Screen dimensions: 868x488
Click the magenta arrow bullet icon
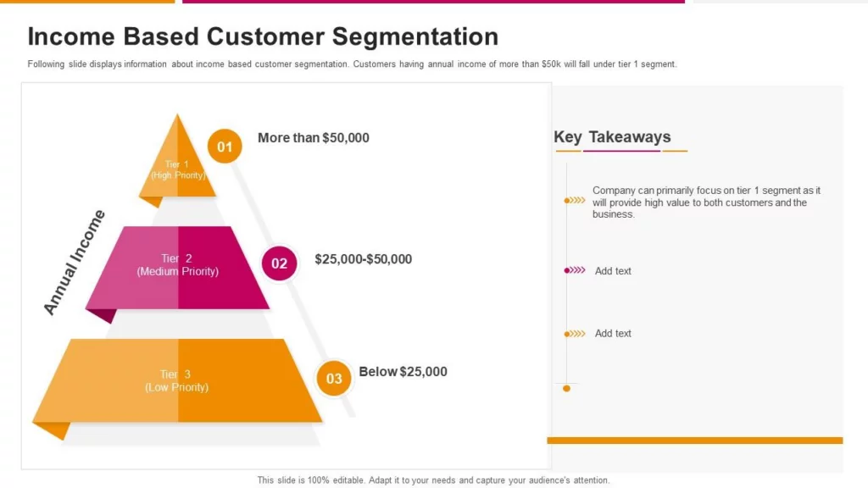point(575,270)
